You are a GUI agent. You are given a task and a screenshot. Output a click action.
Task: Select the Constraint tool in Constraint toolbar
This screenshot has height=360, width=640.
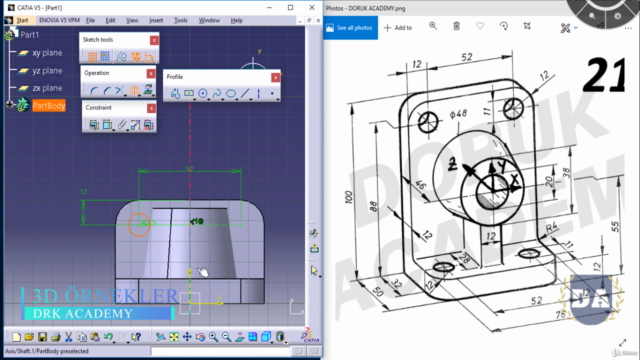[107, 124]
